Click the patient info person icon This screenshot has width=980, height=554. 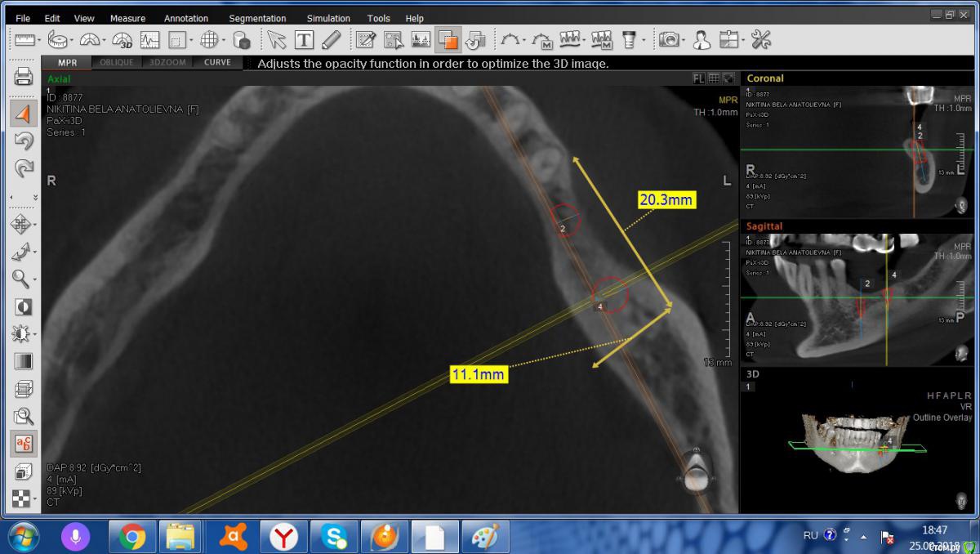click(702, 39)
